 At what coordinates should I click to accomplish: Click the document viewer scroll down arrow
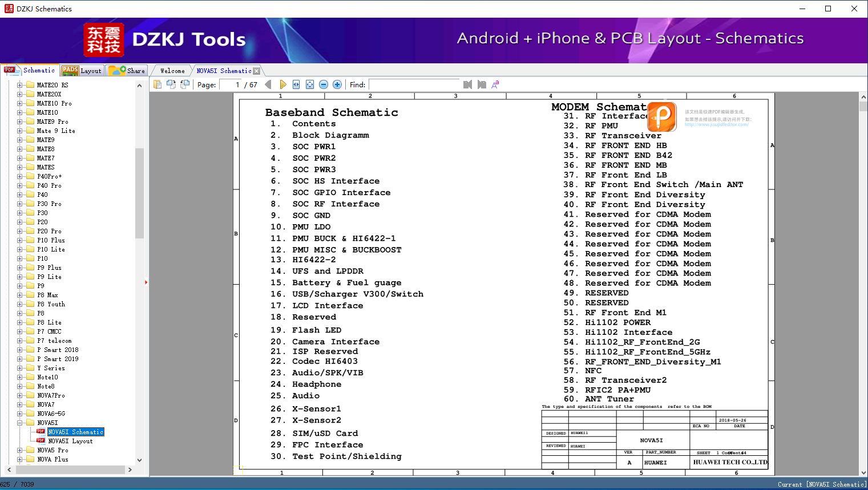[x=863, y=472]
